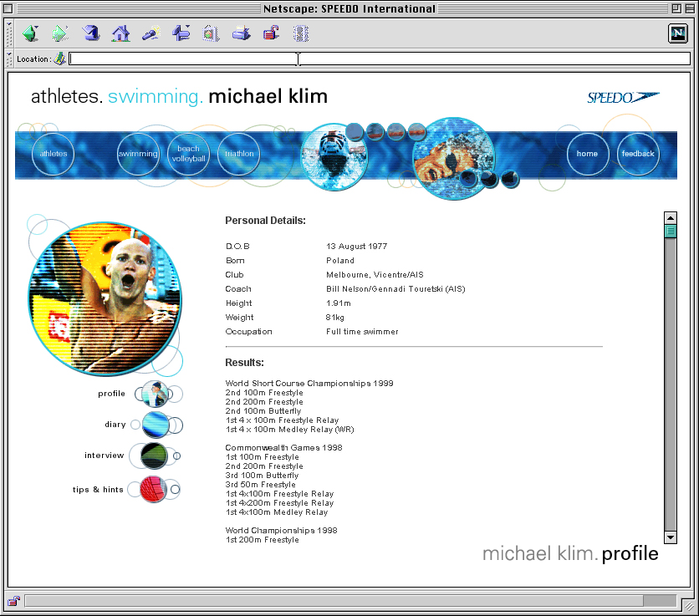Open the athletes navigation bubble
699x616 pixels.
(54, 154)
